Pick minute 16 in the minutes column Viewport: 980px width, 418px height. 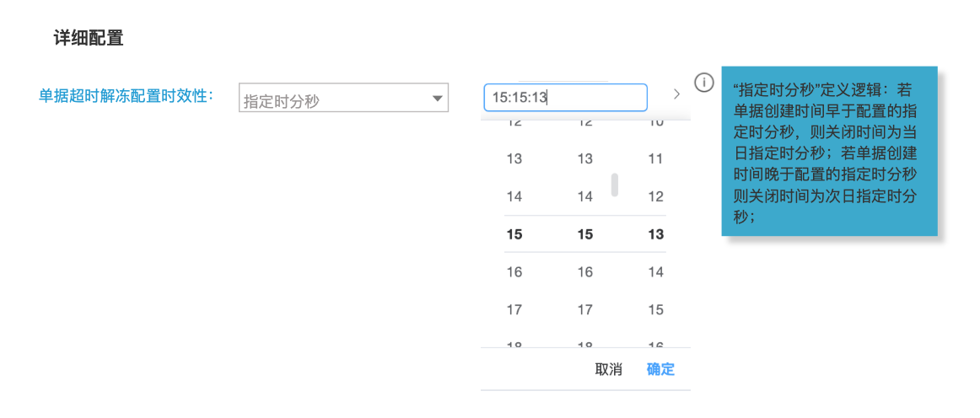(584, 272)
